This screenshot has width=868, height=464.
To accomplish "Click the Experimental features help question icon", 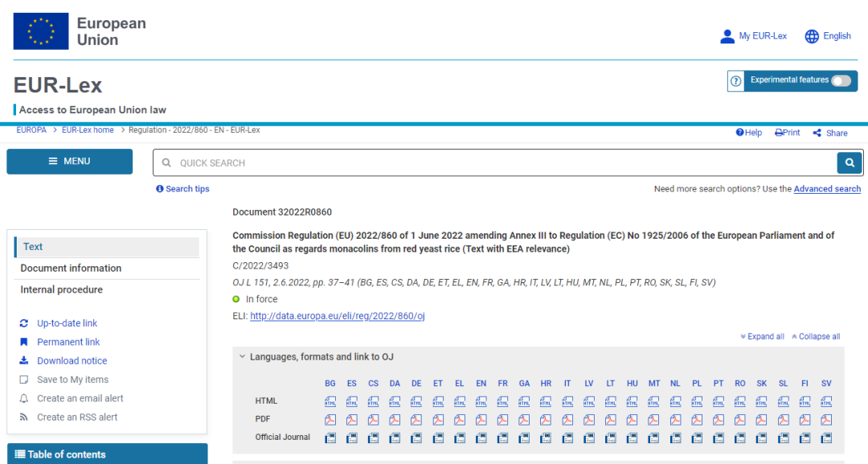I will pos(735,81).
